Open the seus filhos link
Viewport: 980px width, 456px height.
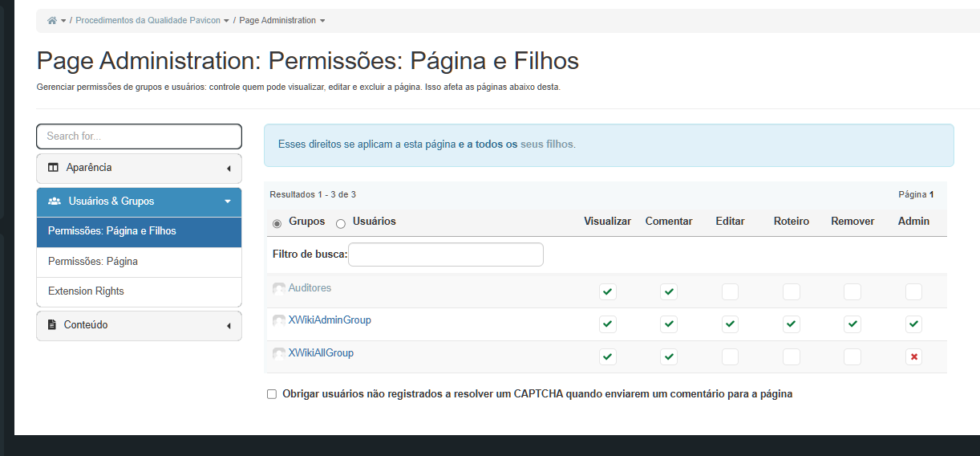[x=547, y=145]
